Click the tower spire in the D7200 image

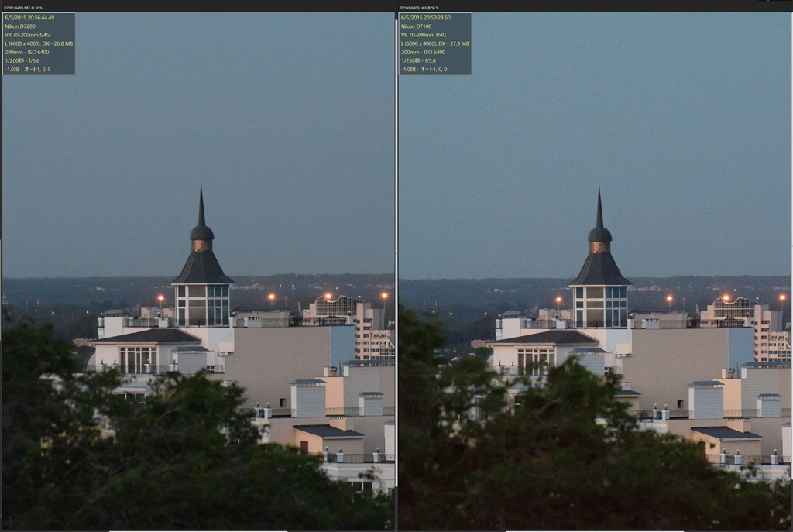(201, 206)
